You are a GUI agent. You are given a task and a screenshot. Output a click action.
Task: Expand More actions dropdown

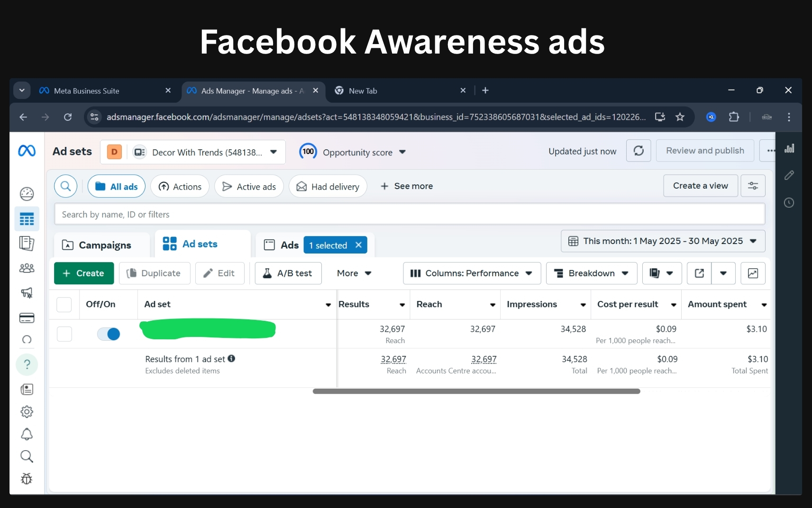(x=354, y=273)
